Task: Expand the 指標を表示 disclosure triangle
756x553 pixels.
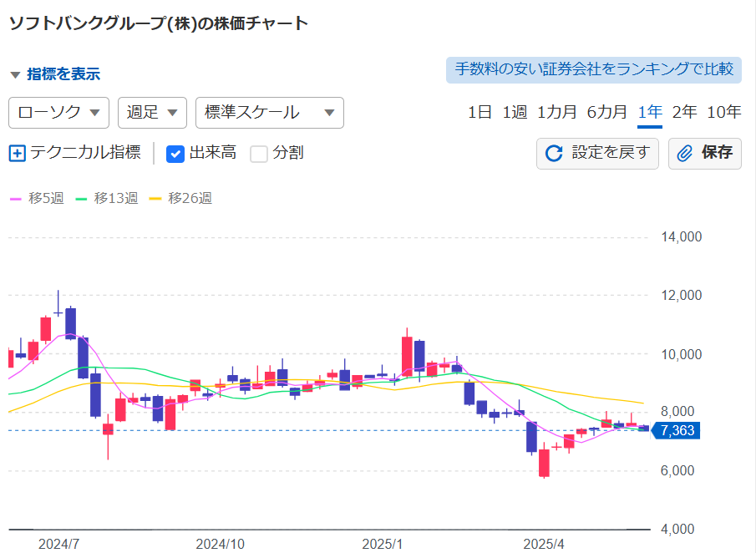Action: (x=15, y=74)
